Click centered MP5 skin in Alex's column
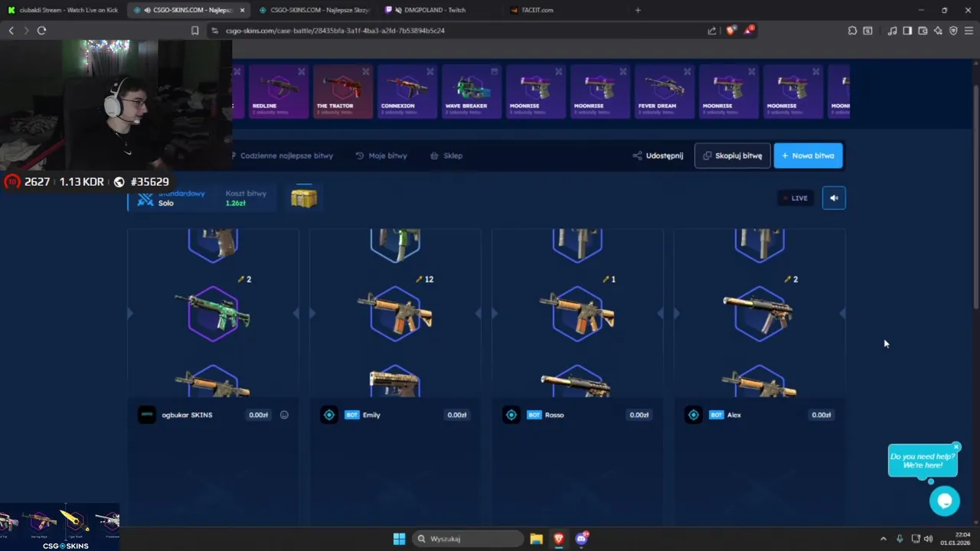Viewport: 980px width, 551px height. pos(759,312)
